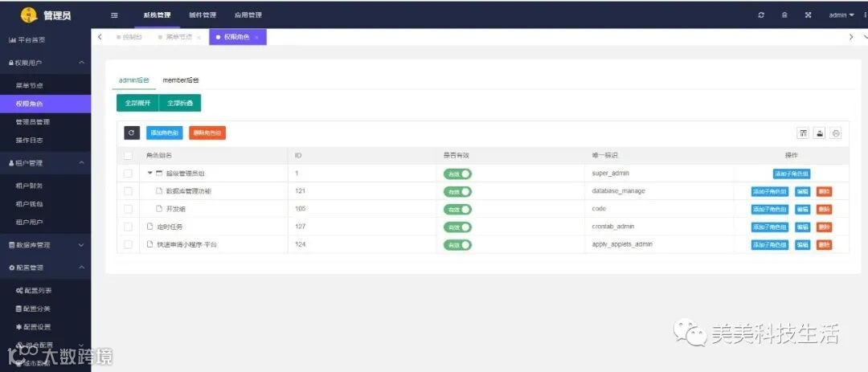Switch to the 应用管理 top menu
Viewport: 868px width, 372px height.
(x=248, y=15)
